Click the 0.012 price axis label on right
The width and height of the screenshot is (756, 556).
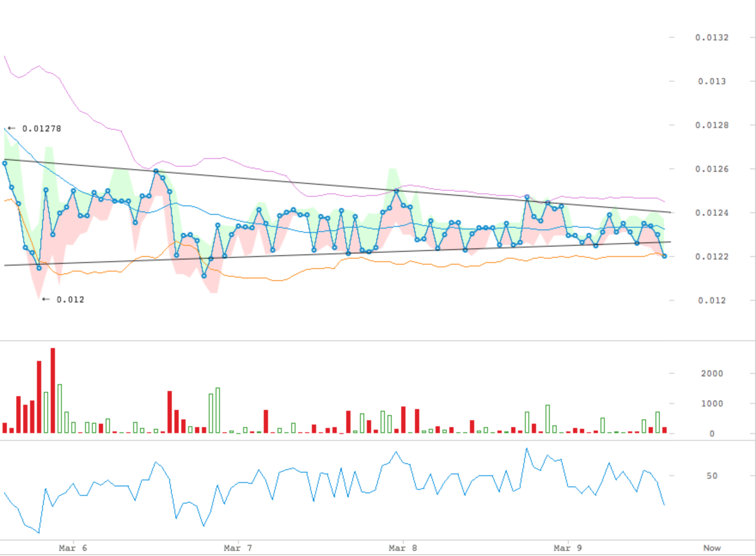point(712,301)
